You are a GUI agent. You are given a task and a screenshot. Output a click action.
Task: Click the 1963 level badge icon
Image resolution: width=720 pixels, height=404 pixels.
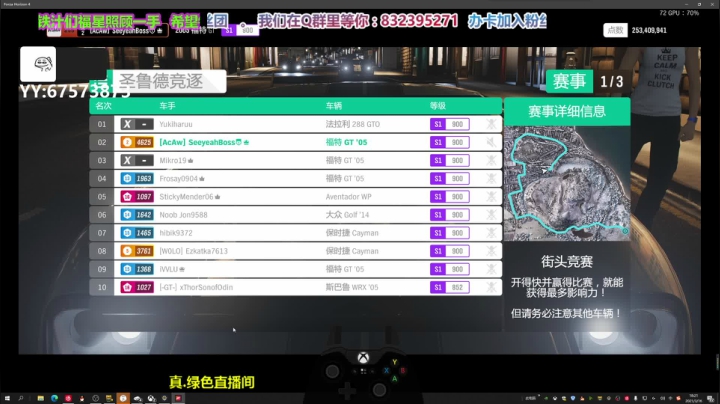[137, 179]
